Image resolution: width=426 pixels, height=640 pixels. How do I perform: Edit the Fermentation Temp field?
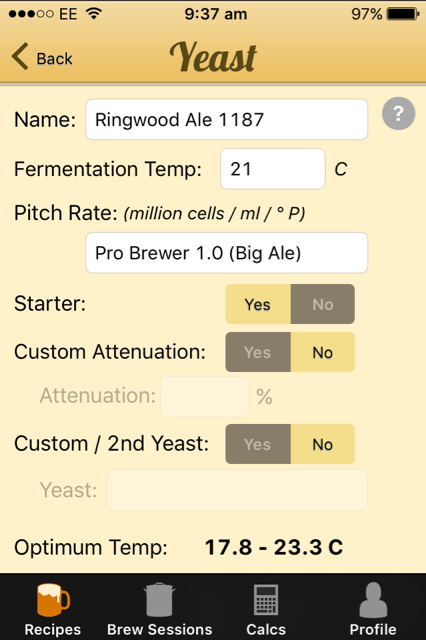pos(273,169)
